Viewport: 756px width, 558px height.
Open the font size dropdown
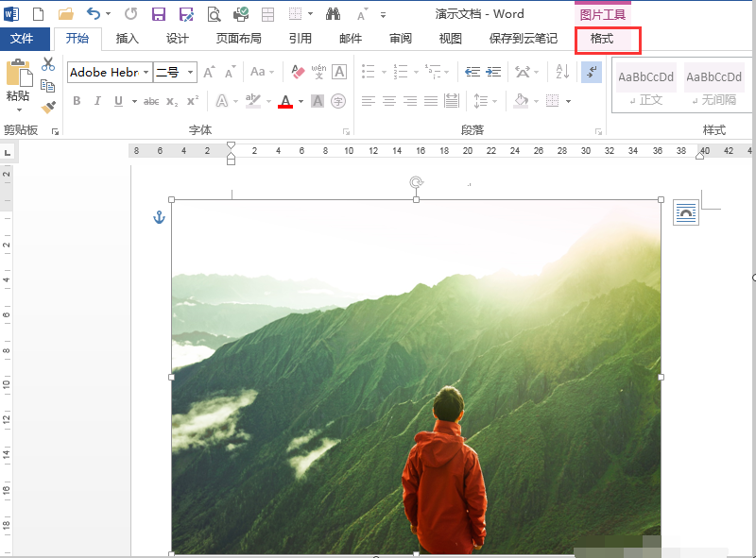pos(191,73)
